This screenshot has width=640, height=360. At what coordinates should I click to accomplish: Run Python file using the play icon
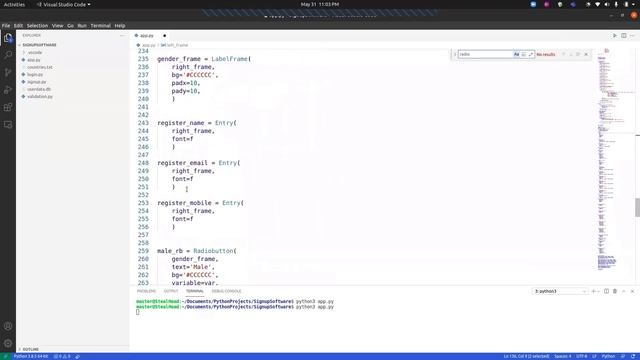click(615, 36)
